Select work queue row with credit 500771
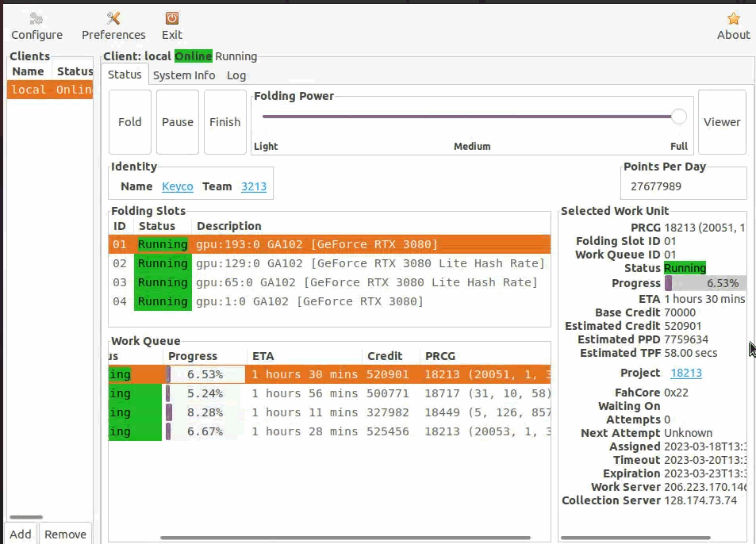Image resolution: width=756 pixels, height=544 pixels. pos(329,393)
